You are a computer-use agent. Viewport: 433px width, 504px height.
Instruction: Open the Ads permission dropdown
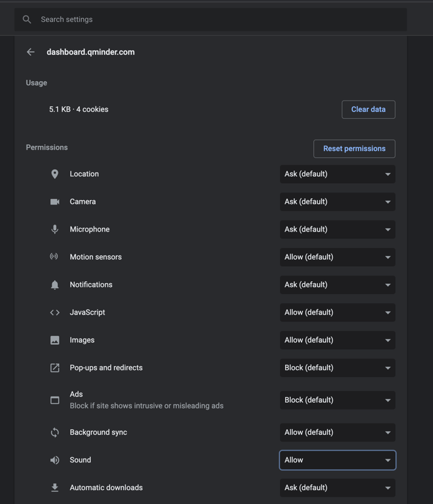337,400
